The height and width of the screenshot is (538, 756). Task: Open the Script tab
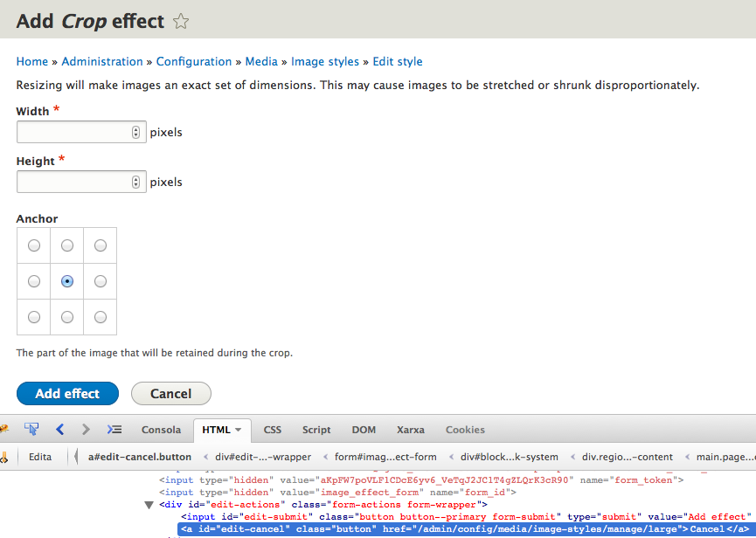click(x=316, y=430)
